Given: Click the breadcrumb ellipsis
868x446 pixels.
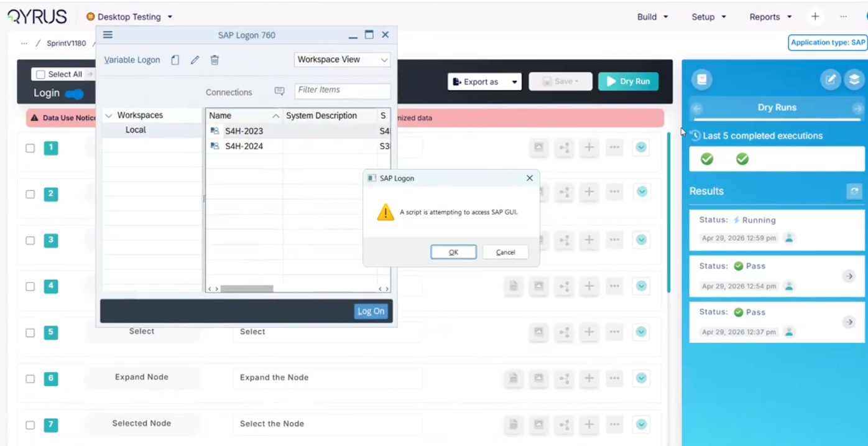Looking at the screenshot, I should click(x=24, y=44).
